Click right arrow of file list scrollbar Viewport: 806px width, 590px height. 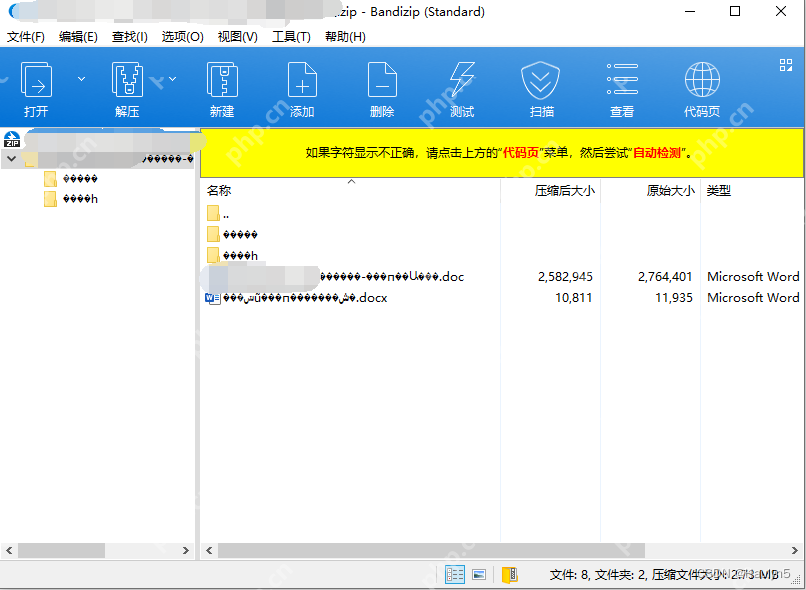point(795,550)
